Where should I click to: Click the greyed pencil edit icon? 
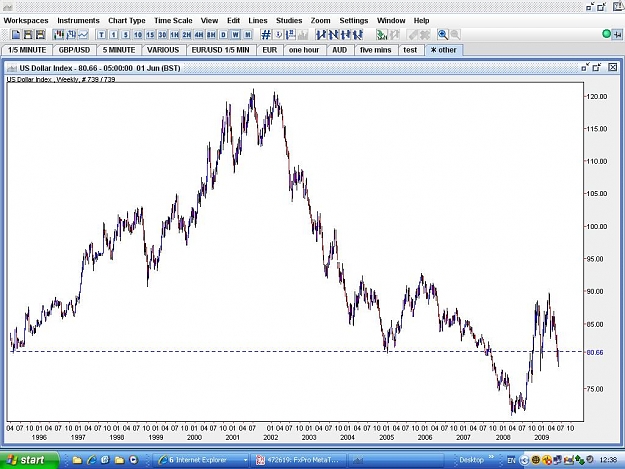[x=413, y=35]
